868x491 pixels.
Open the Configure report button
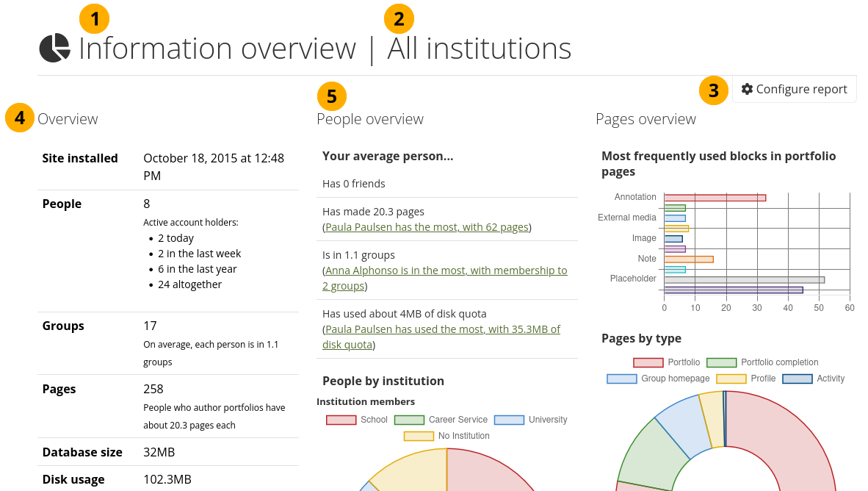794,89
